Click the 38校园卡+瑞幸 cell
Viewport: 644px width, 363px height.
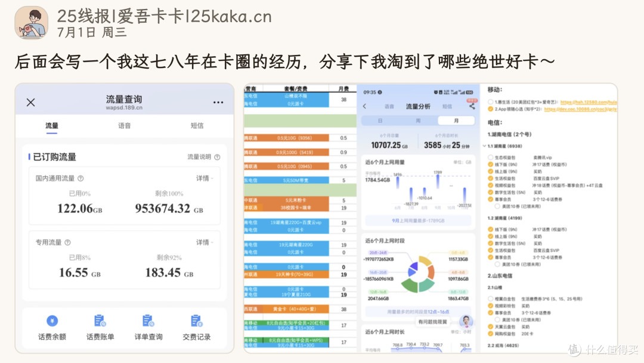296,208
